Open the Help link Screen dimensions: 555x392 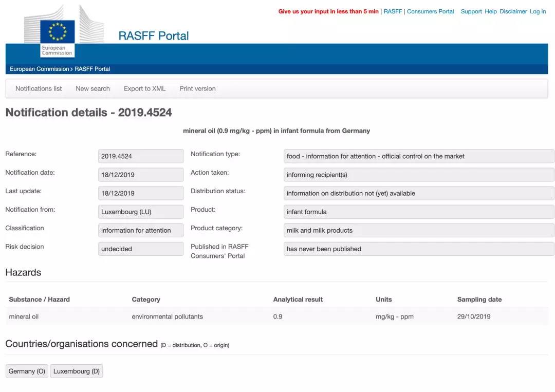491,11
